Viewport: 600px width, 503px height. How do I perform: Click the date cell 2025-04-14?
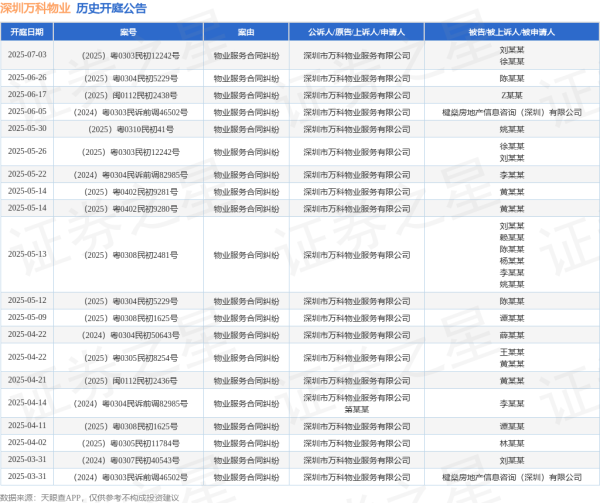point(27,403)
